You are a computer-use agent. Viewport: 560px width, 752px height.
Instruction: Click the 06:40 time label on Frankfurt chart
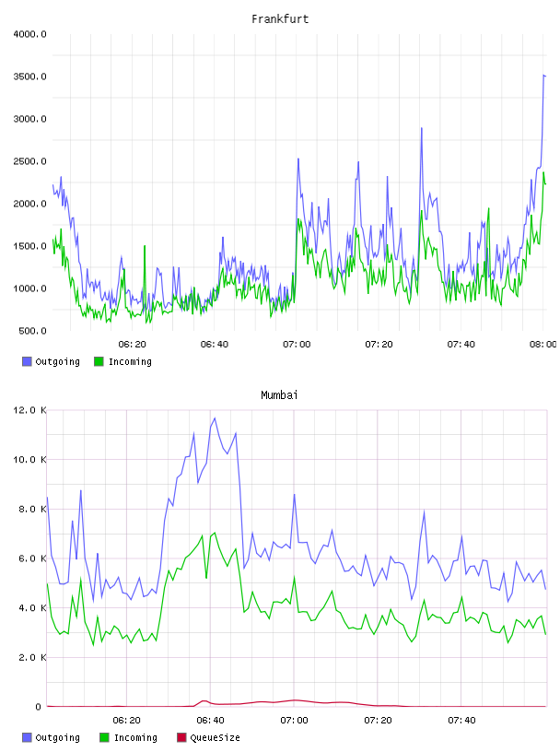(215, 345)
